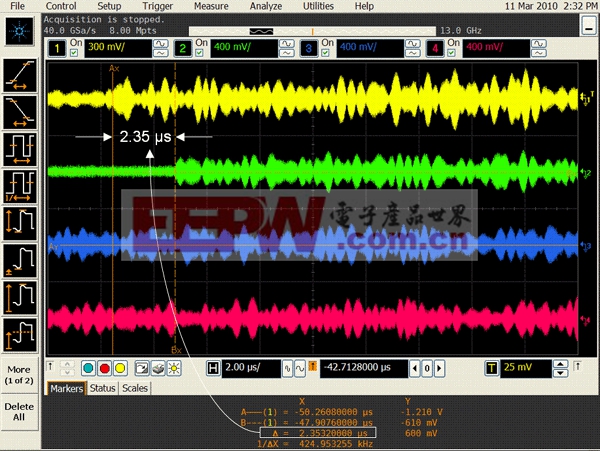Open the Control menu
Image resolution: width=600 pixels, height=451 pixels.
[x=61, y=6]
